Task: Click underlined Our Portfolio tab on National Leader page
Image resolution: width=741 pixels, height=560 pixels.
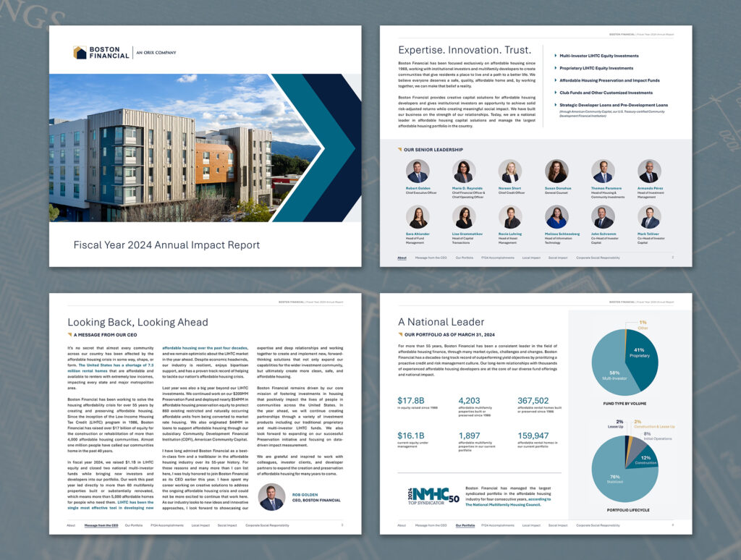Action: click(465, 525)
